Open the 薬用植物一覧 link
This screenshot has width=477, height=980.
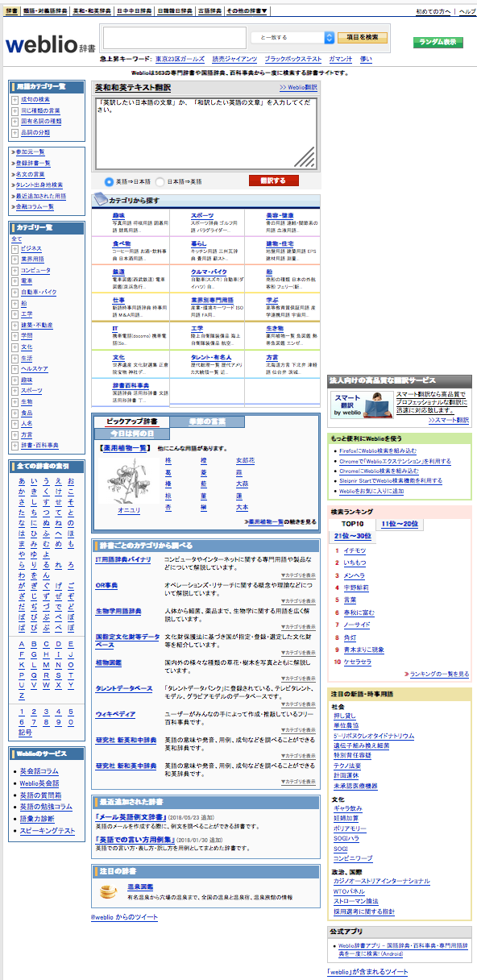tap(124, 447)
